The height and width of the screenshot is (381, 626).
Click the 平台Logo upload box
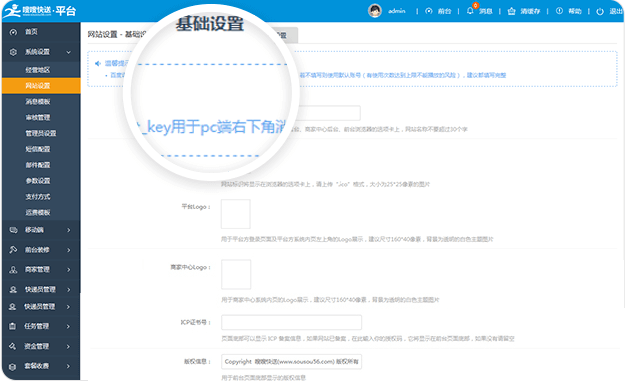236,214
